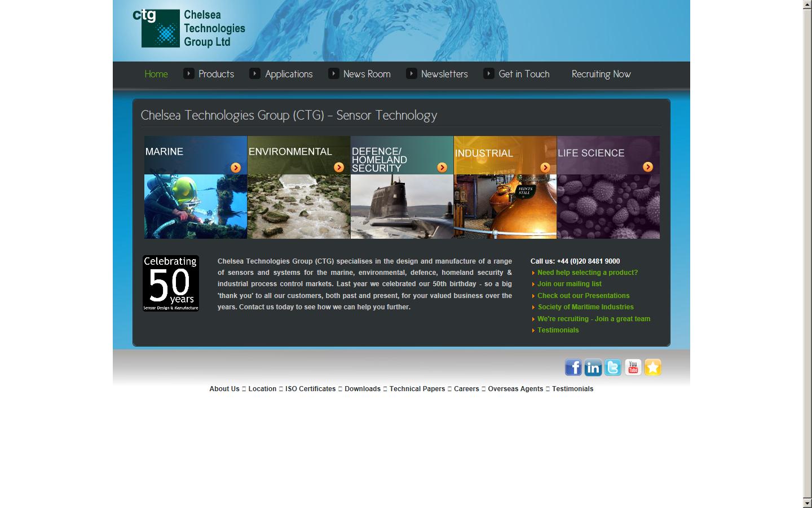Image resolution: width=812 pixels, height=508 pixels.
Task: Select the MARINE category arrow icon
Action: 236,168
